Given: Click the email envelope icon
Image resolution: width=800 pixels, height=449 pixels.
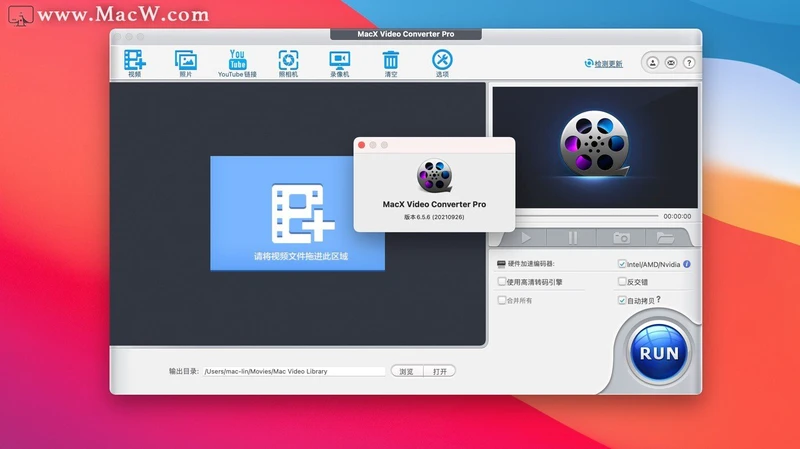Looking at the screenshot, I should point(671,63).
